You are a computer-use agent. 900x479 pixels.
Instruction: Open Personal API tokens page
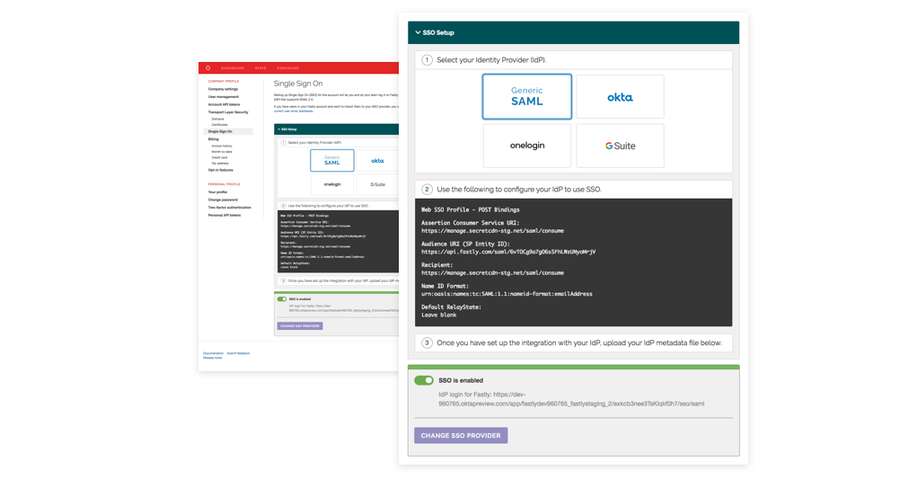224,215
